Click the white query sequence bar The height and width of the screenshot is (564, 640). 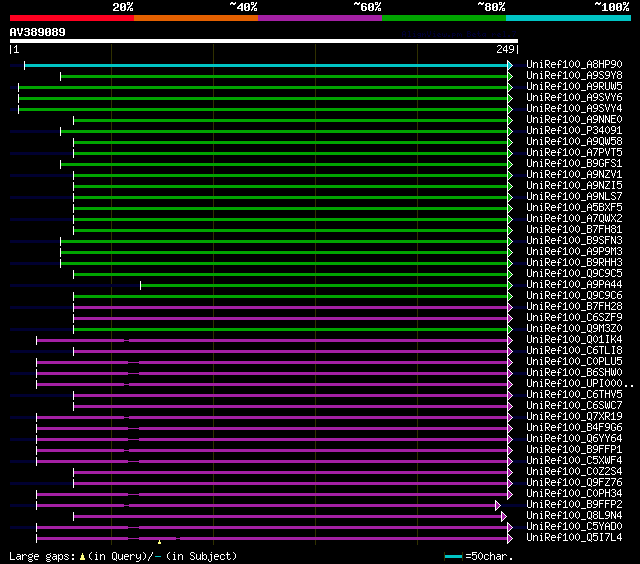coord(264,41)
